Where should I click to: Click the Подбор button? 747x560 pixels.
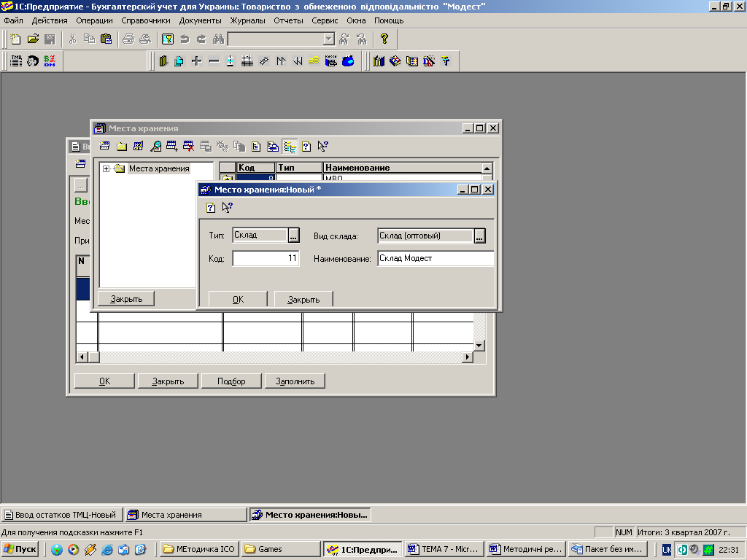pos(231,381)
